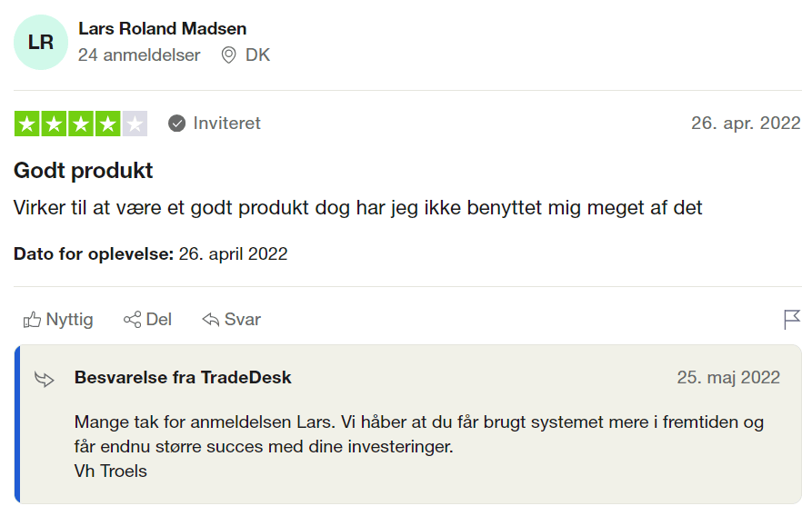The image size is (812, 506).
Task: Open the 'Godt produkt' review title
Action: (83, 170)
